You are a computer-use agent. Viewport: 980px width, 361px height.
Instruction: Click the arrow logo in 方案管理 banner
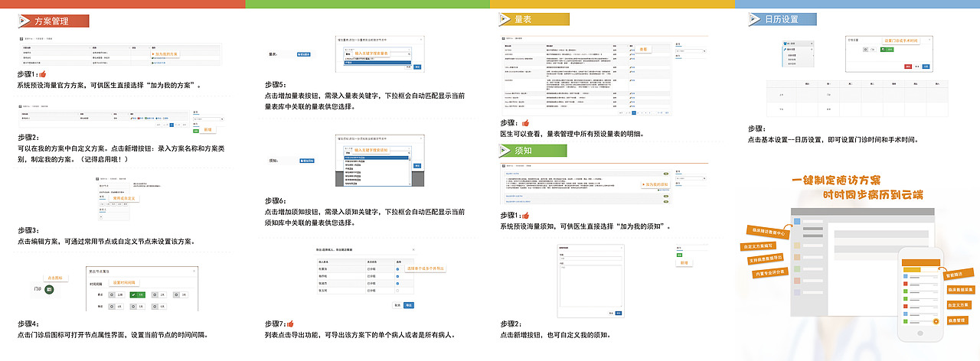click(24, 21)
